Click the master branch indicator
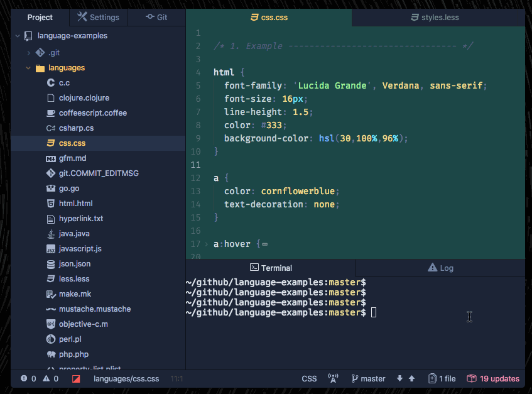The image size is (532, 394). (368, 379)
